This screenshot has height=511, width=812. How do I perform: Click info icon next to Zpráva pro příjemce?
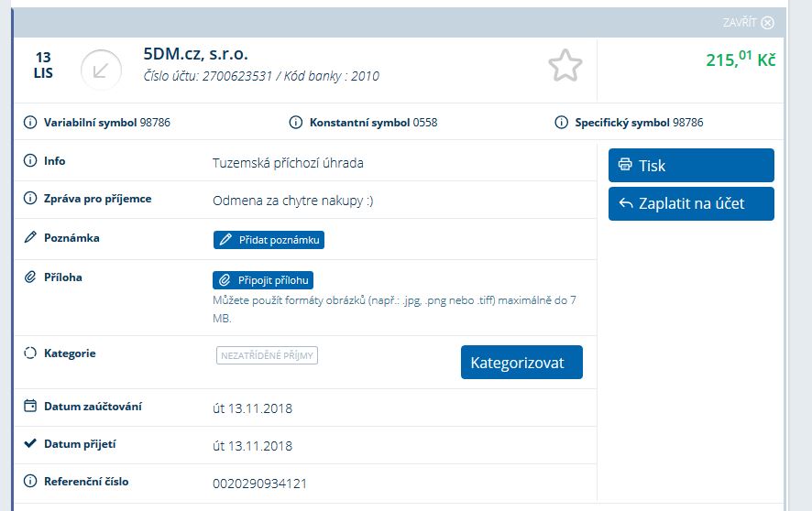pyautogui.click(x=30, y=199)
